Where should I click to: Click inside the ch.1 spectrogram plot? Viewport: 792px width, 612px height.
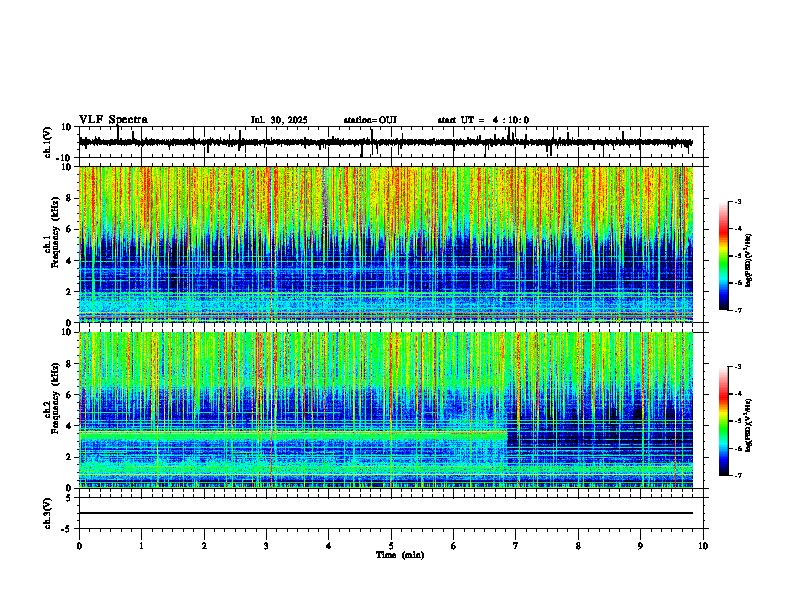[x=386, y=244]
